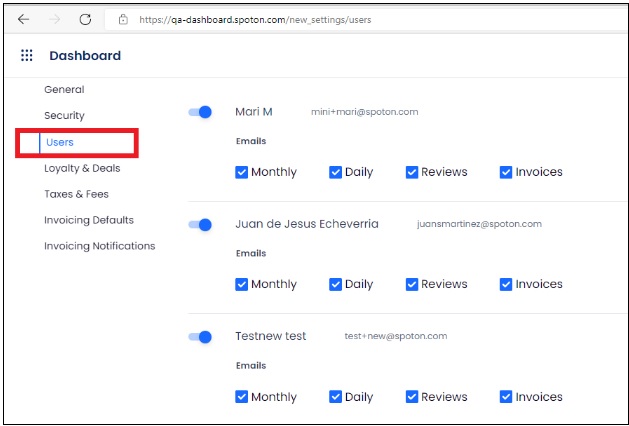Uncheck Monthly emails for Juan de Jesus Echeverria

coord(241,284)
